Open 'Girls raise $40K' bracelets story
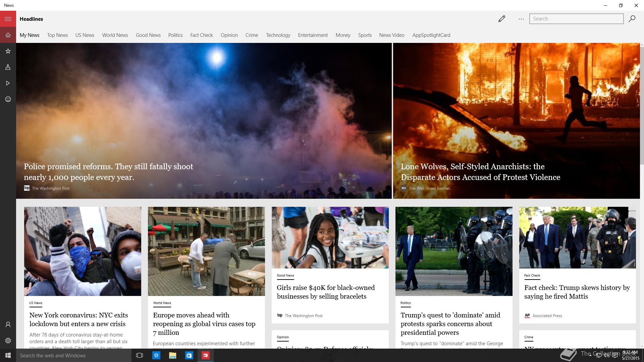This screenshot has height=362, width=644. [326, 292]
